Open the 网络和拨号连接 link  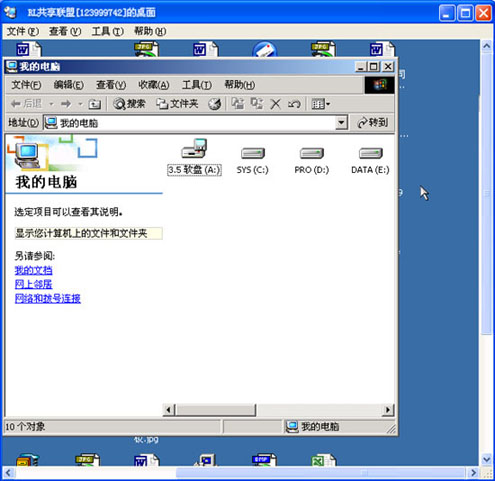48,298
